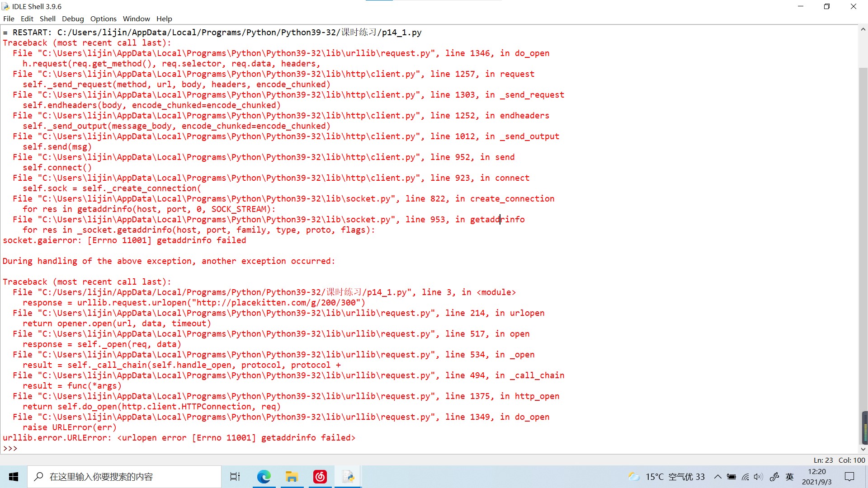The height and width of the screenshot is (488, 868).
Task: Open the Shell menu
Action: pyautogui.click(x=47, y=19)
